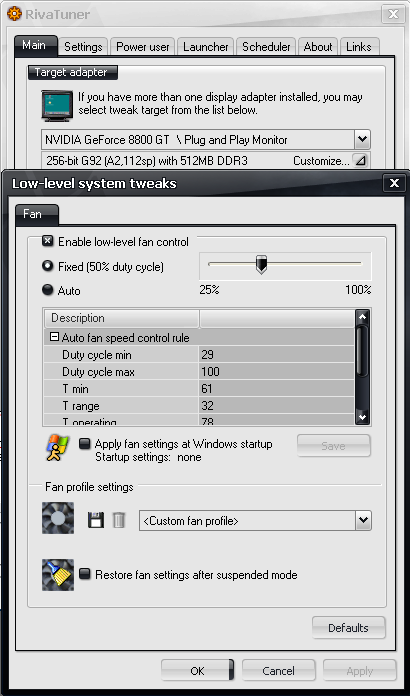Click the floppy disk save profile icon
The height and width of the screenshot is (696, 410).
96,520
